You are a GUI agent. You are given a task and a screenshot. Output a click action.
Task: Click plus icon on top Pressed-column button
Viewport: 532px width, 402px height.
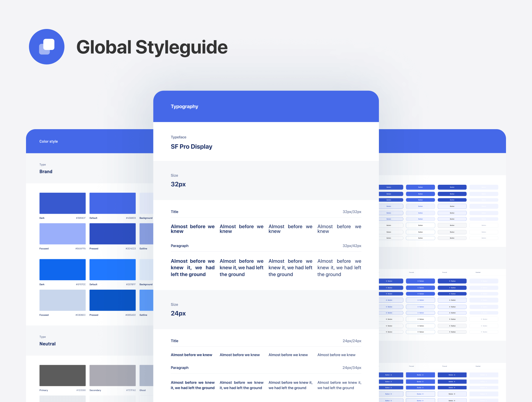tap(450, 281)
